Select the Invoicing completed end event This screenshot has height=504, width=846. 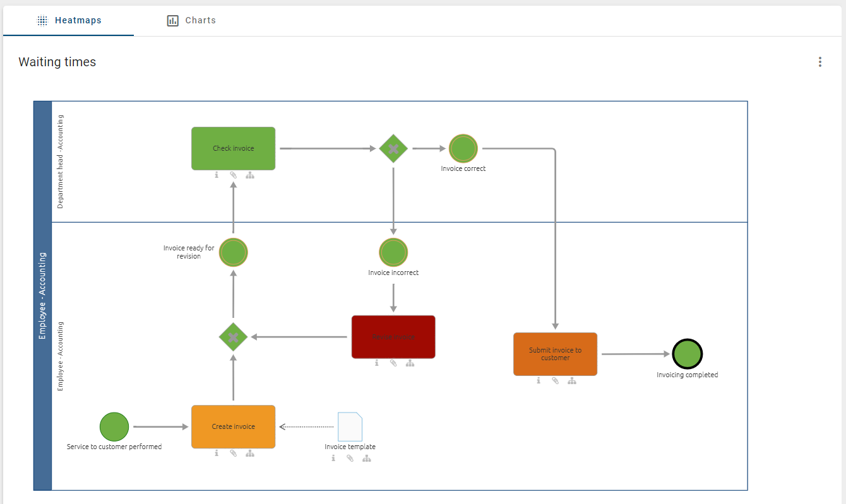(687, 354)
